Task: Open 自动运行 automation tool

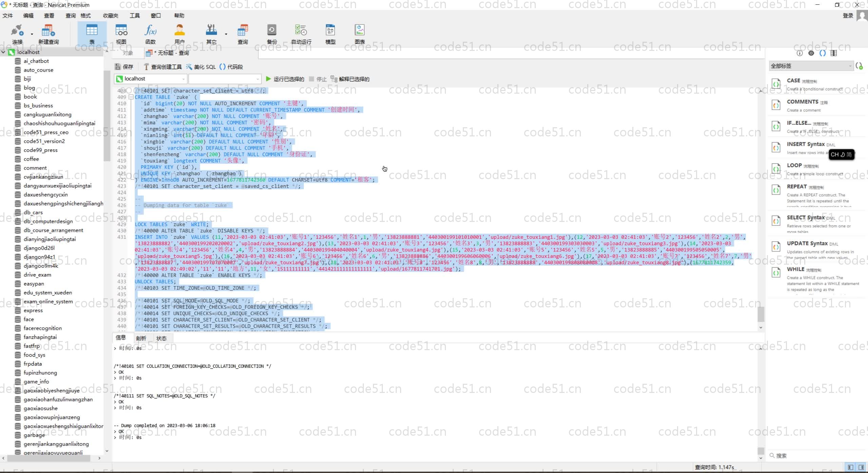Action: tap(301, 34)
